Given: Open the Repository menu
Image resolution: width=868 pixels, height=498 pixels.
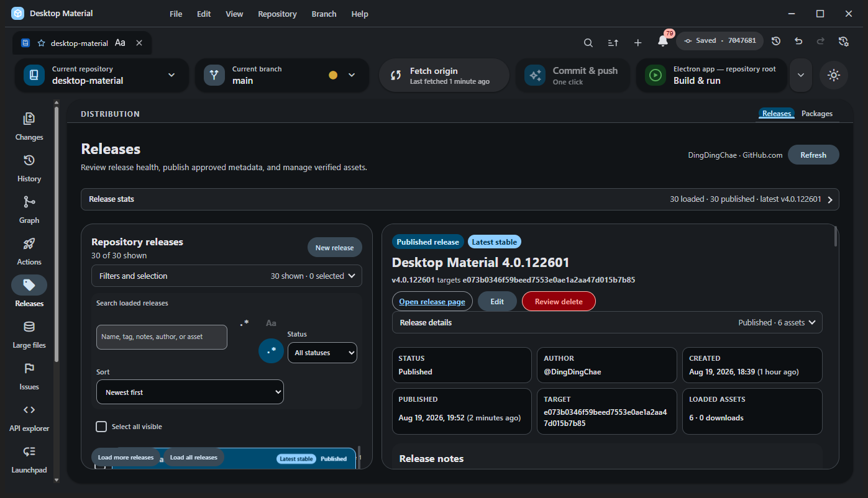Looking at the screenshot, I should [277, 14].
